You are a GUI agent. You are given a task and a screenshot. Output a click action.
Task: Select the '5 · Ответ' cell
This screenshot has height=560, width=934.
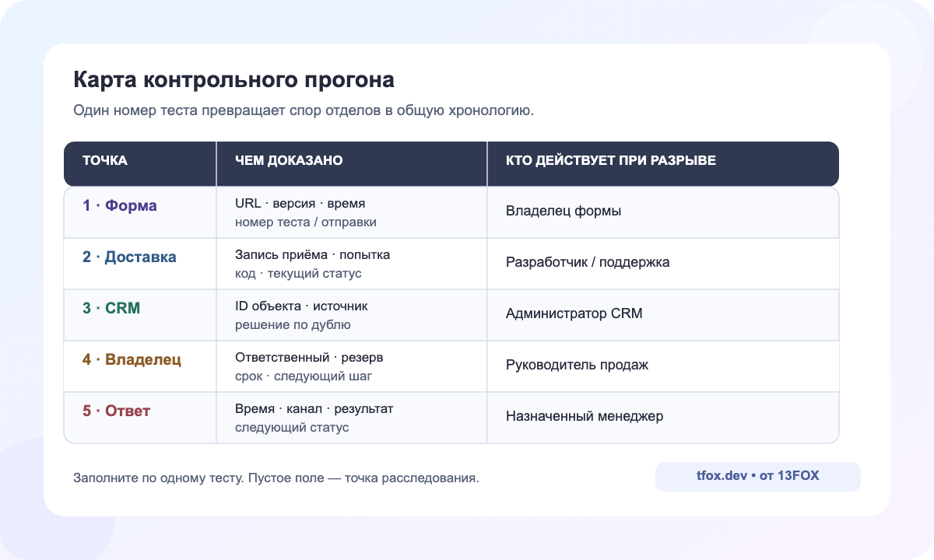tap(140, 417)
